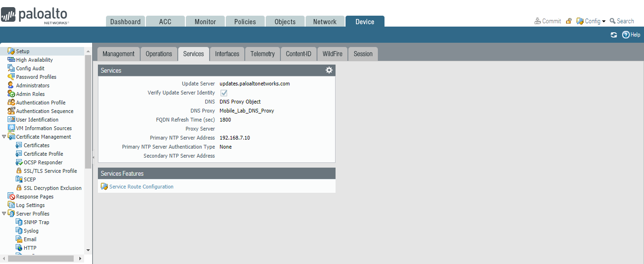Screen dimensions: 644x264
Task: Collapse the Certificate Management tree node
Action: (x=4, y=137)
